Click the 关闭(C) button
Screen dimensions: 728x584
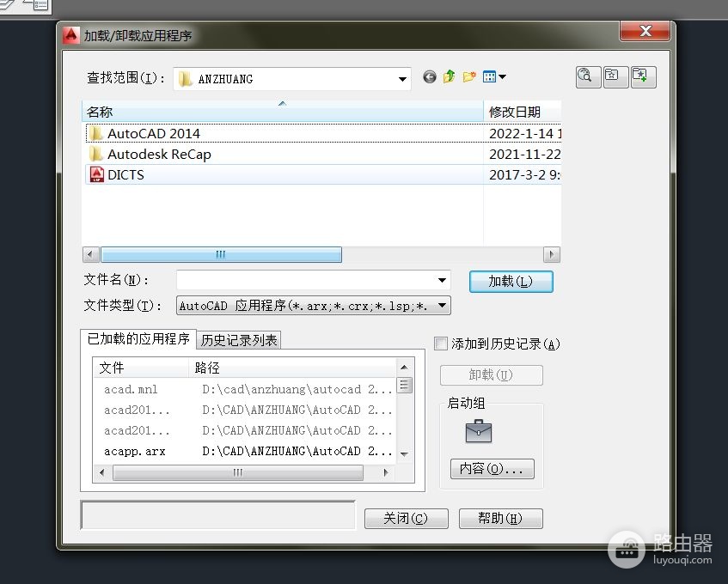coord(407,518)
